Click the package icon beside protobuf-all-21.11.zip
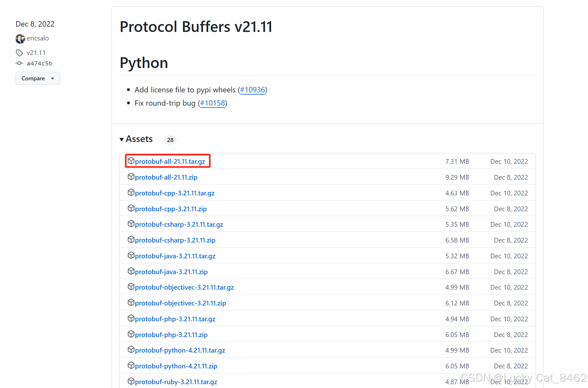Image resolution: width=588 pixels, height=388 pixels. (131, 176)
